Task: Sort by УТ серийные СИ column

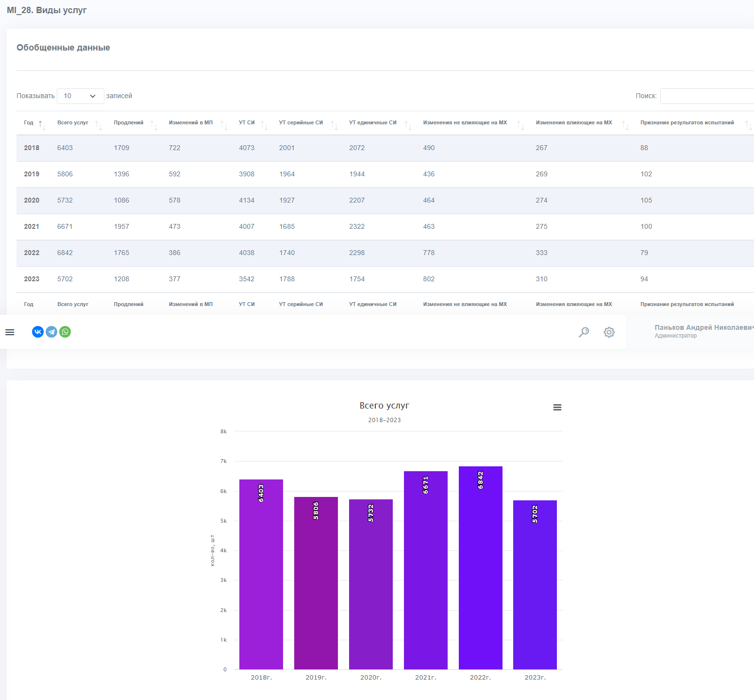Action: (x=301, y=123)
